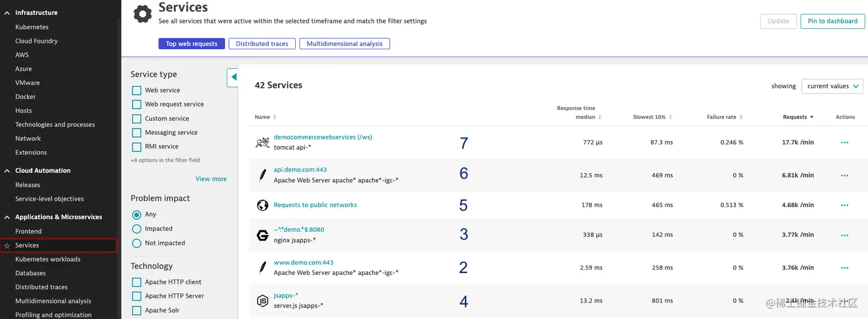Image resolution: width=868 pixels, height=319 pixels.
Task: Click the tomcat icon for democommercewebservices
Action: point(262,142)
